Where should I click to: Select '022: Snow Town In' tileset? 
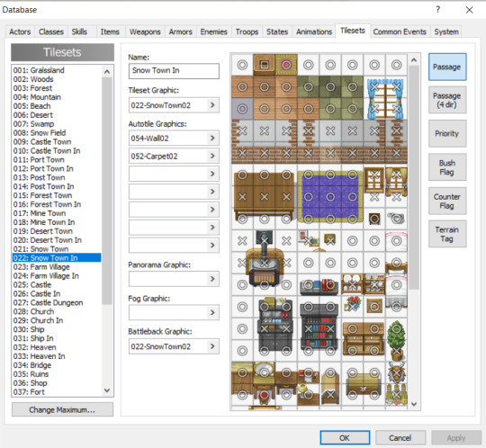point(57,258)
